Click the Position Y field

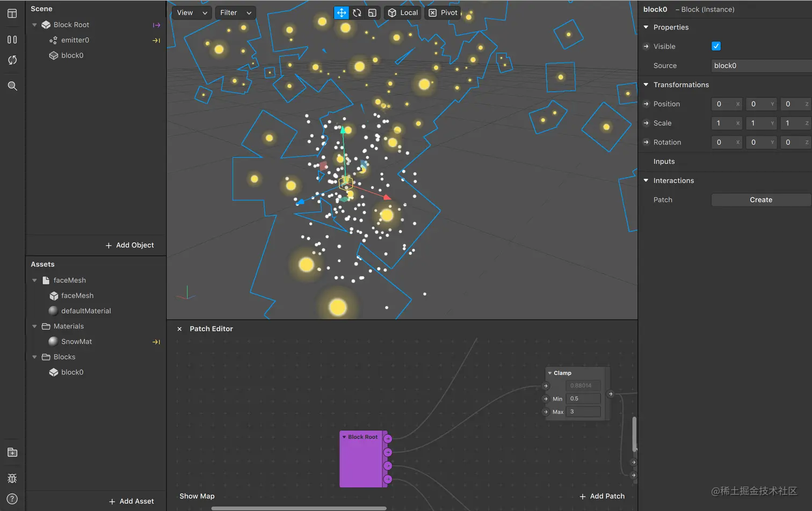[x=761, y=104]
